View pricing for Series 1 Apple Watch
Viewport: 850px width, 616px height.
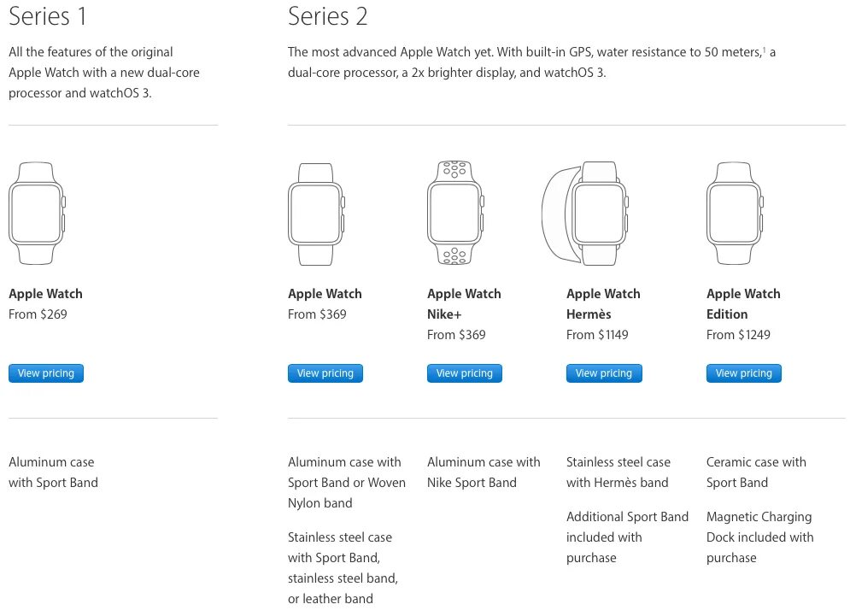(x=46, y=373)
